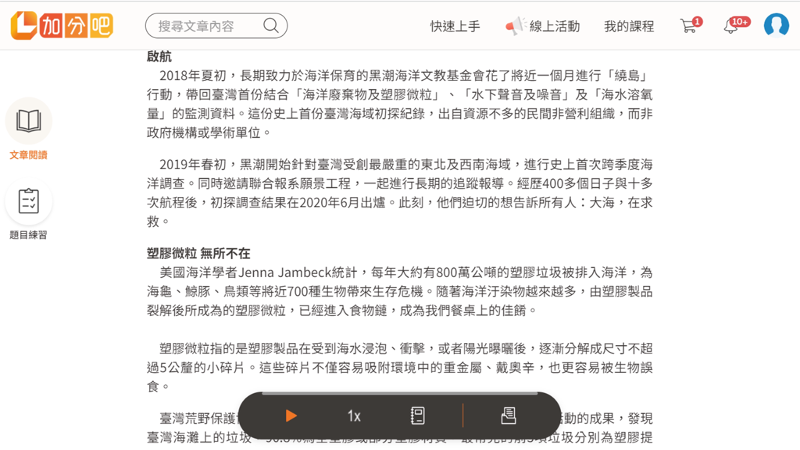Image resolution: width=800 pixels, height=450 pixels.
Task: Open the 快速上手 menu item
Action: click(455, 26)
